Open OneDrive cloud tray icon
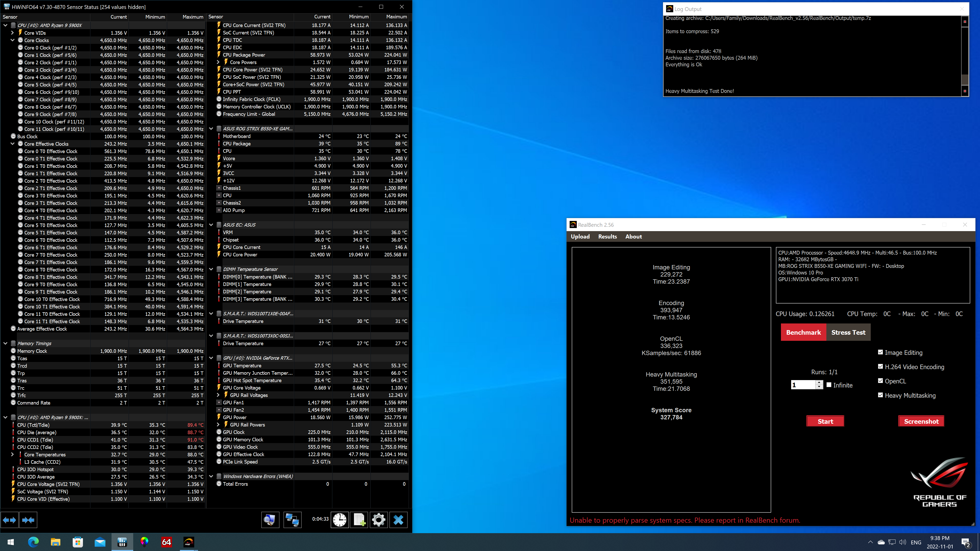The height and width of the screenshot is (551, 980). coord(881,542)
